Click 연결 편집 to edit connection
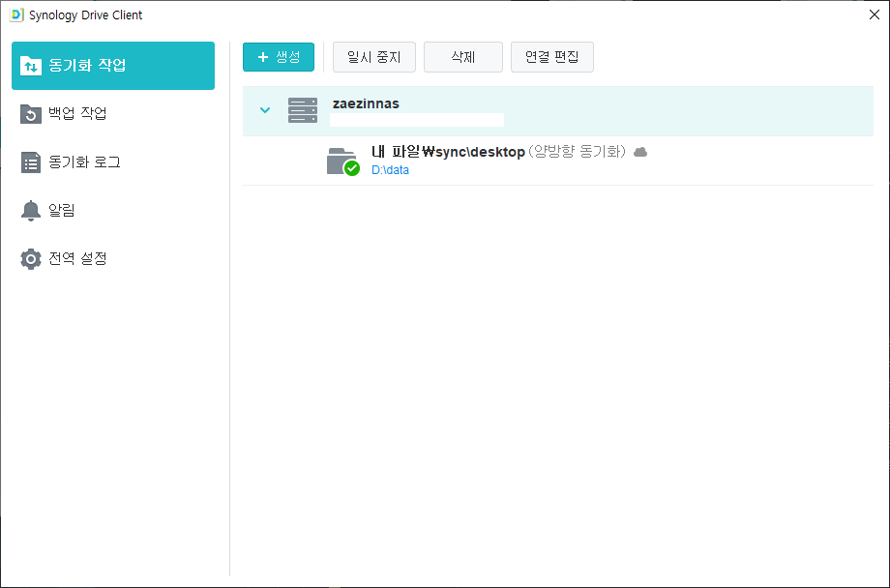Viewport: 890px width, 588px height. click(x=551, y=57)
